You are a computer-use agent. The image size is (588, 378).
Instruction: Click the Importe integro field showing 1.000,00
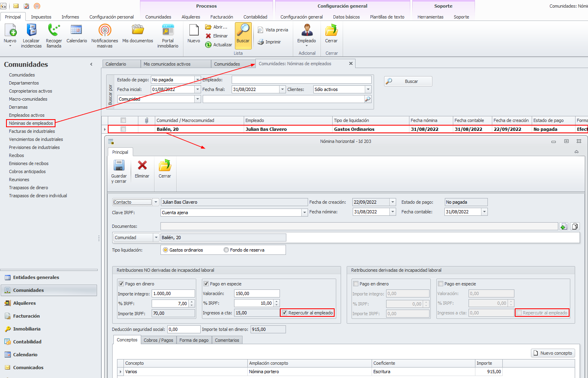pos(173,293)
